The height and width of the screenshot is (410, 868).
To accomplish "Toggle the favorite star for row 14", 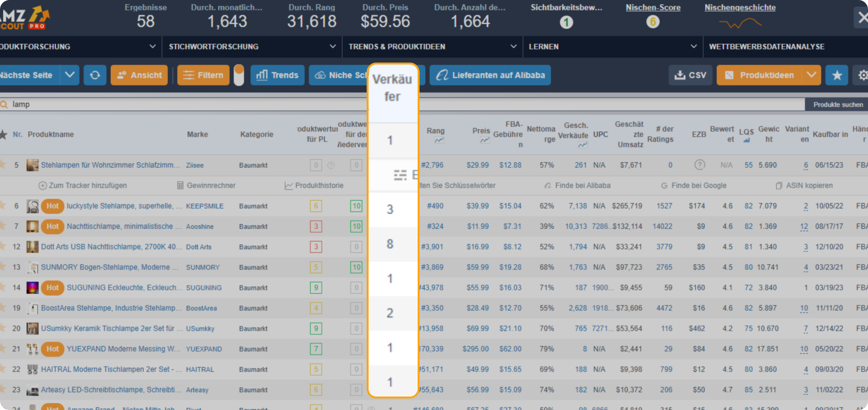I will [3, 287].
